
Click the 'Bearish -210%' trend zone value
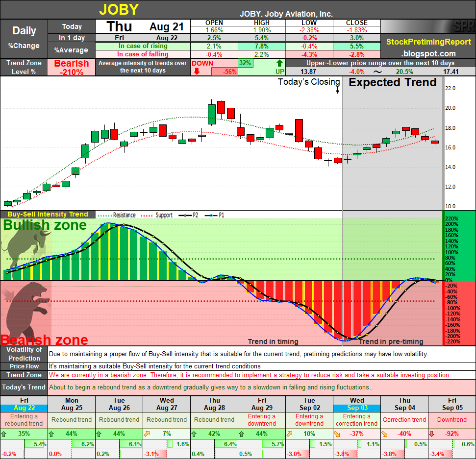(72, 67)
